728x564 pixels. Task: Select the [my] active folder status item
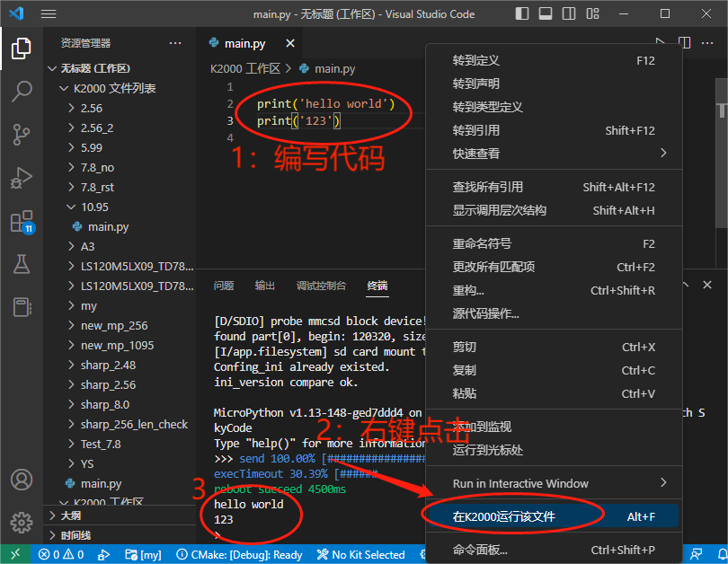pos(143,555)
